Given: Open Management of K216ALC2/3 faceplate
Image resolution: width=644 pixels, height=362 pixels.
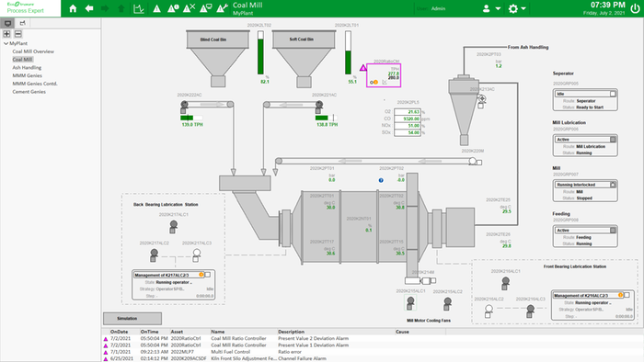Looking at the screenshot, I should point(592,305).
